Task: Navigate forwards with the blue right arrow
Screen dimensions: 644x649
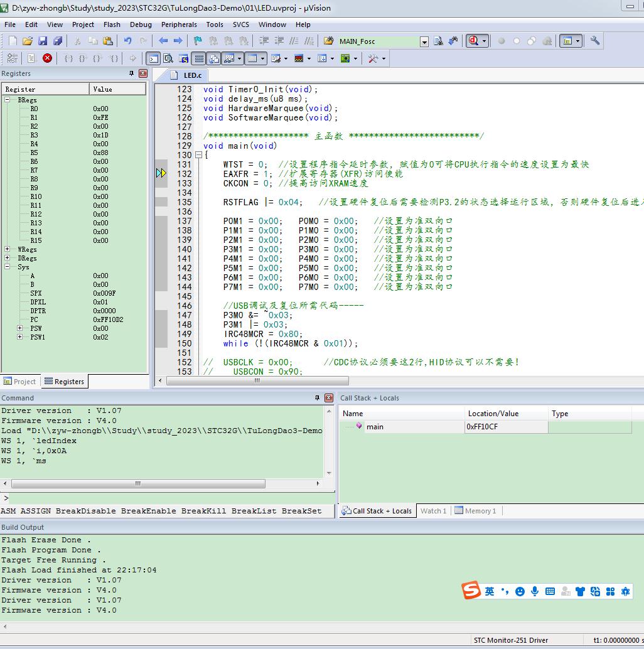Action: [x=178, y=41]
